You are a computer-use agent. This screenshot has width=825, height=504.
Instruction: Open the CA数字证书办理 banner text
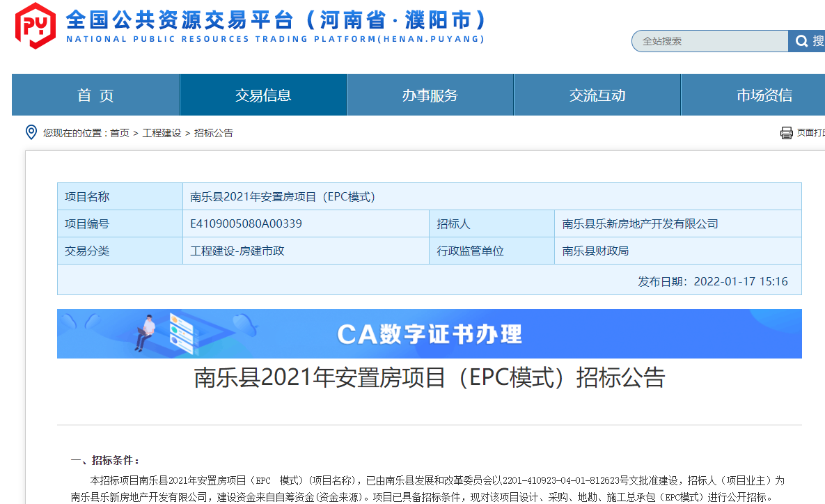click(x=429, y=334)
